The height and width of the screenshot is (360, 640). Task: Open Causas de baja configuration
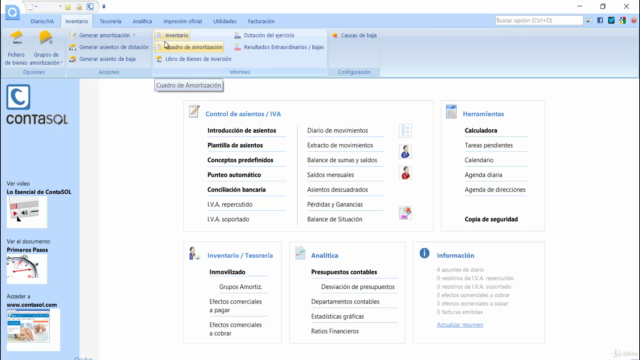354,35
